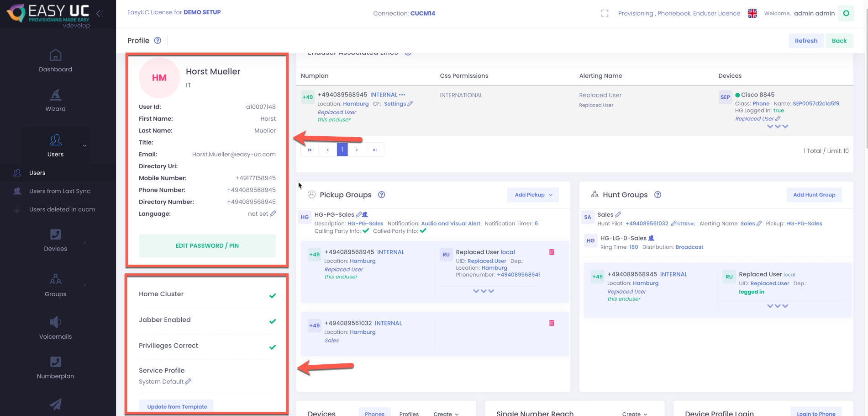Viewport: 868px width, 416px height.
Task: Toggle the Privilieges Correct checkmark
Action: [273, 347]
